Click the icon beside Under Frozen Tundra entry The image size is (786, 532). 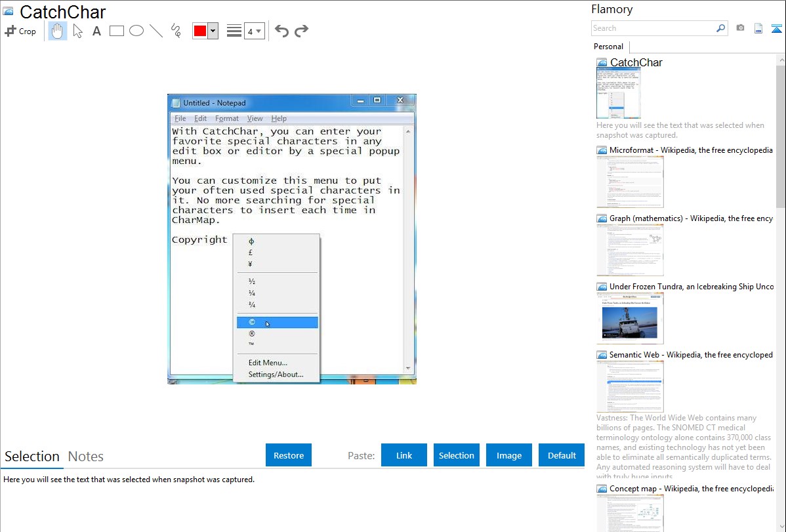pyautogui.click(x=602, y=287)
